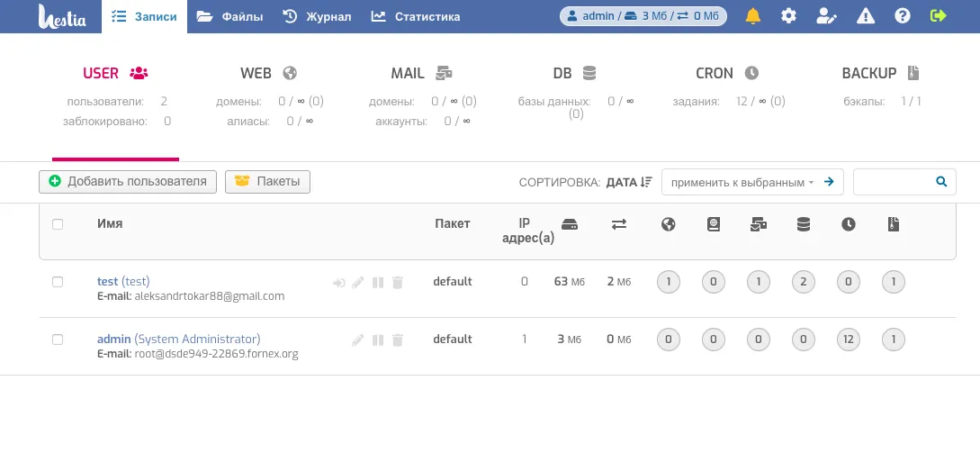
Task: Open the Статистика tab
Action: point(415,16)
